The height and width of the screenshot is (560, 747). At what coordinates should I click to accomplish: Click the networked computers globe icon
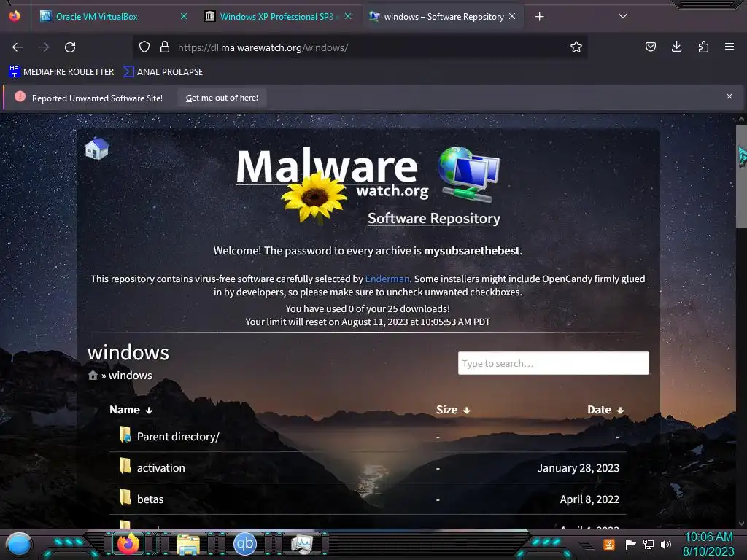(x=469, y=174)
